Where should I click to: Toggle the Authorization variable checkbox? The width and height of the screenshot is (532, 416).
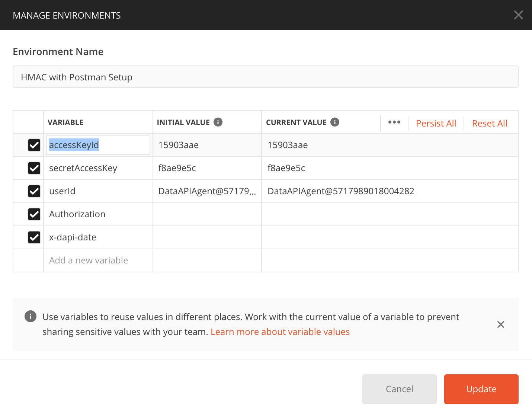pyautogui.click(x=34, y=214)
